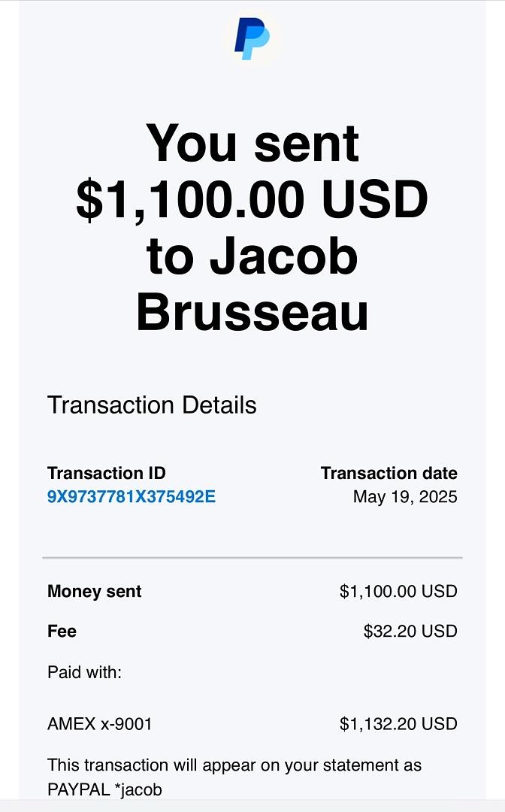Click the "You sent" headline text
The height and width of the screenshot is (812, 505).
(x=252, y=143)
